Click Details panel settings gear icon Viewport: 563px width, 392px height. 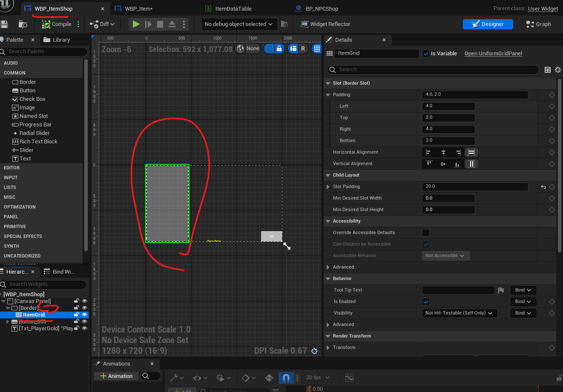coord(558,70)
